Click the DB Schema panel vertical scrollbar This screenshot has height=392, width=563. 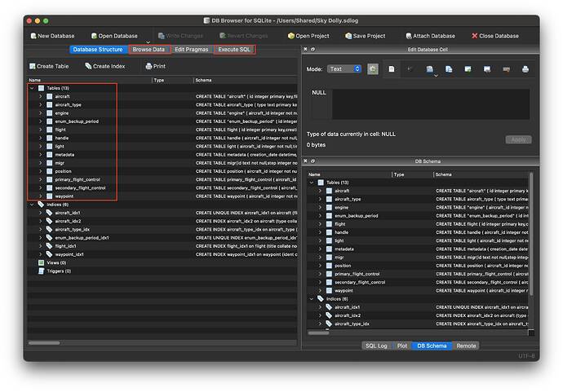point(530,244)
